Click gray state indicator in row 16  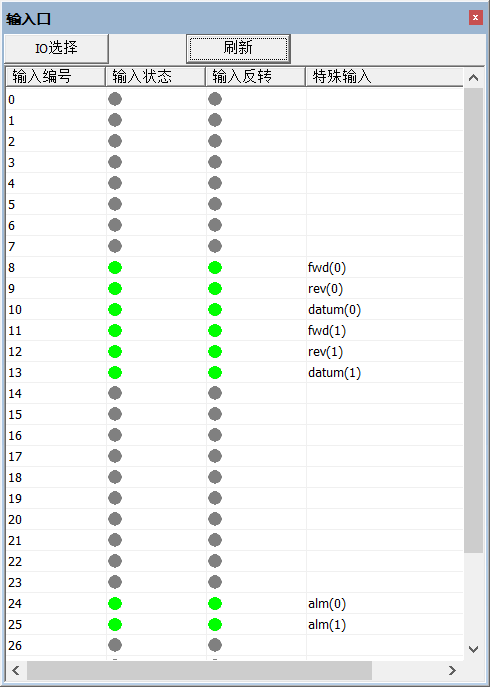tap(115, 436)
